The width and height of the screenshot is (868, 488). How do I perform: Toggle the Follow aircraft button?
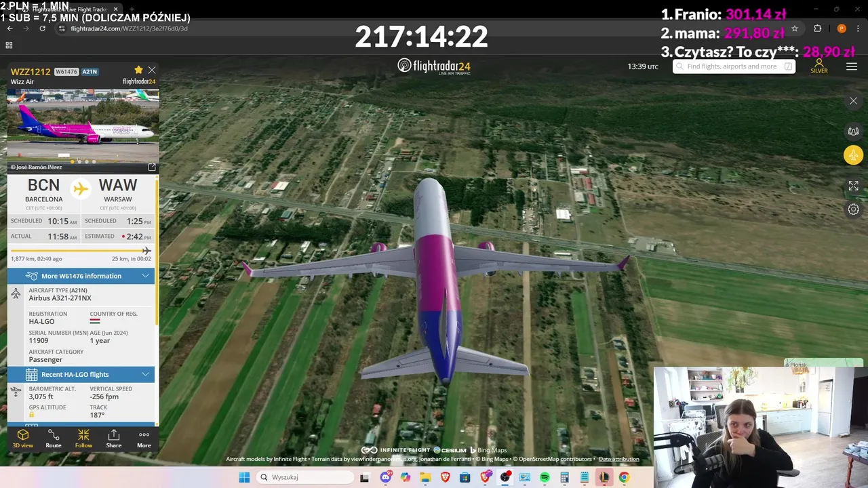coord(83,439)
